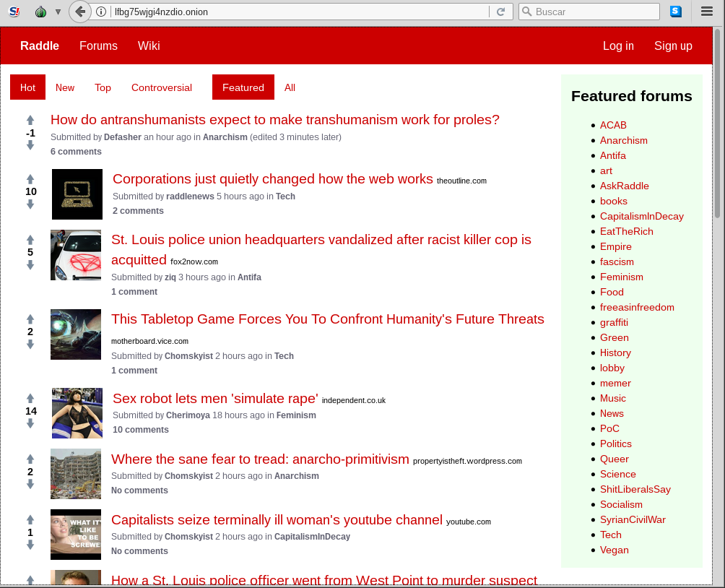Open the Forums menu in header
Image resolution: width=725 pixels, height=588 pixels.
(98, 46)
